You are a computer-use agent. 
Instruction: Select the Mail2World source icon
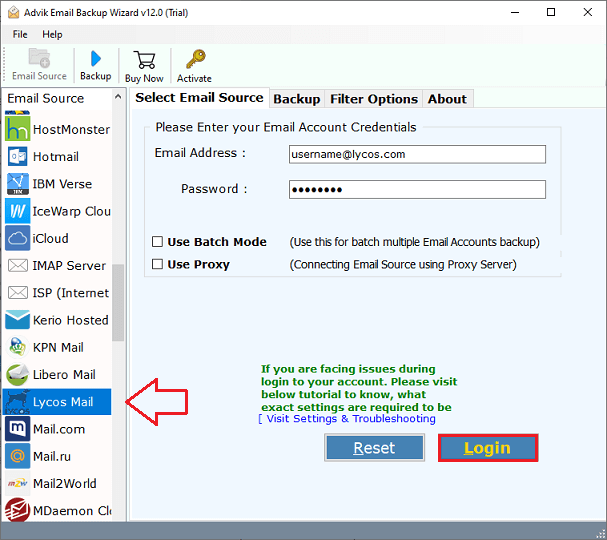coord(17,483)
